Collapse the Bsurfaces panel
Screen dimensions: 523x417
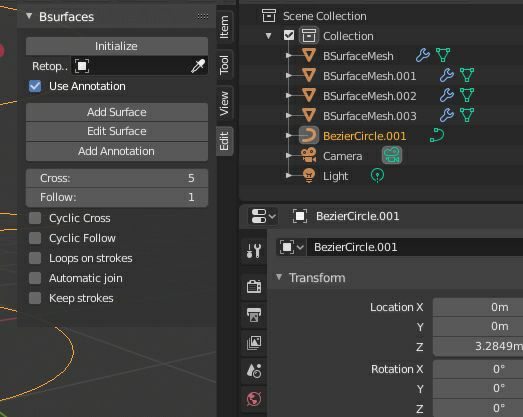tap(29, 16)
